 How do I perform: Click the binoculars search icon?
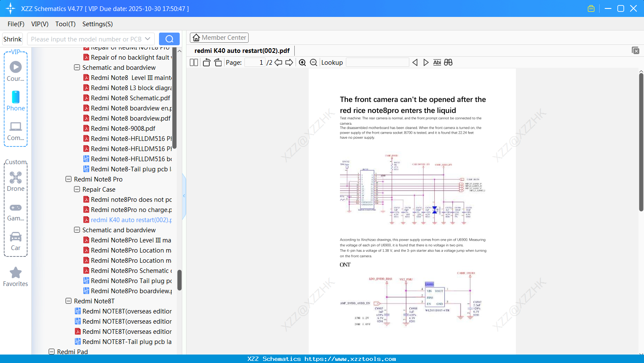click(x=448, y=63)
